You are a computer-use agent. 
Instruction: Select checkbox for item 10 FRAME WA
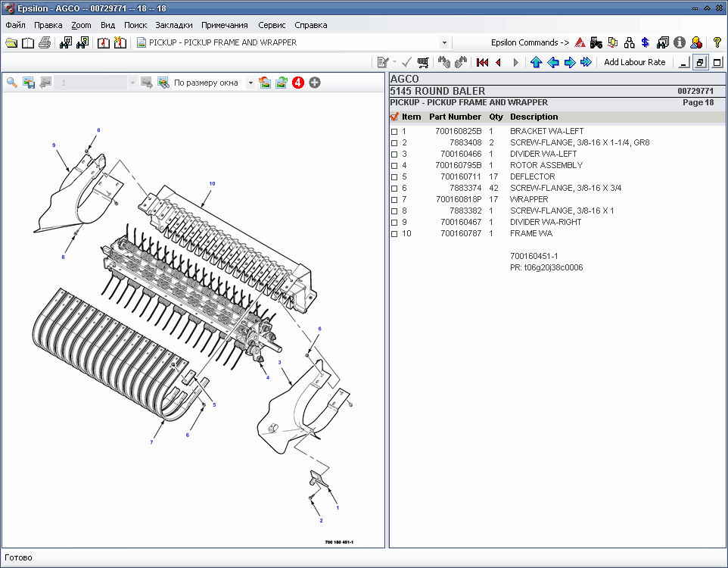click(x=394, y=234)
